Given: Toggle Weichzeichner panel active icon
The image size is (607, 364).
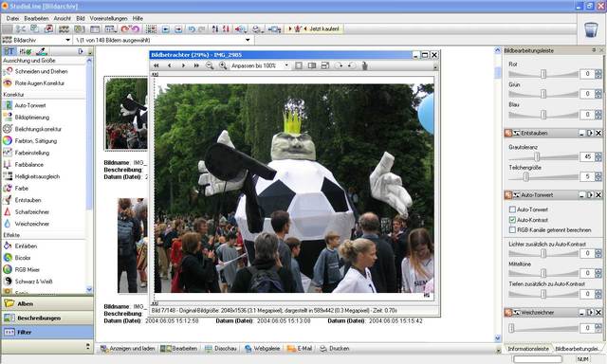Looking at the screenshot, I should (508, 313).
